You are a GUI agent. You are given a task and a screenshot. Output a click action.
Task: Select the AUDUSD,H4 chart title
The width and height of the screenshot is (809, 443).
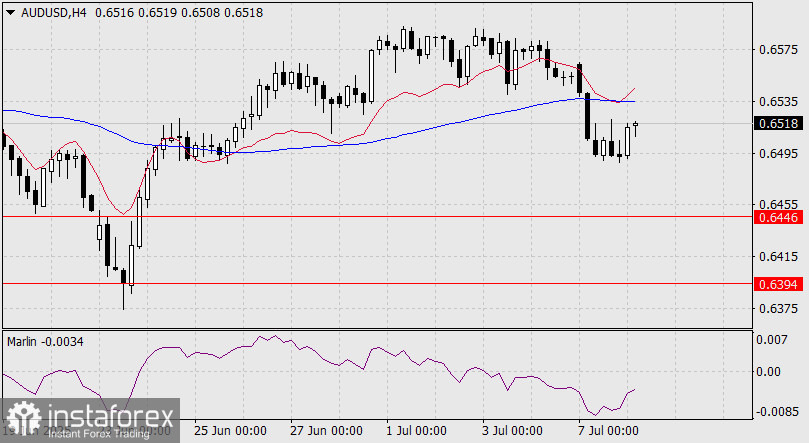coord(54,13)
